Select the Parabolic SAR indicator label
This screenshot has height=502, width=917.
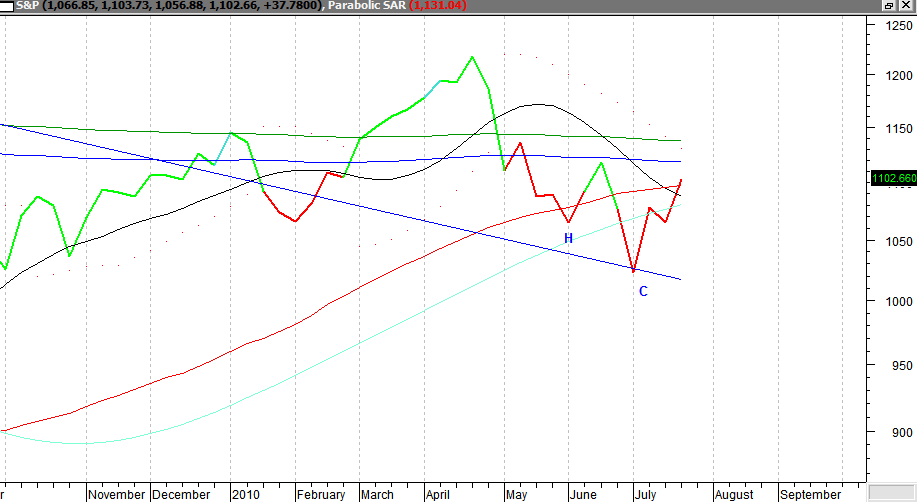(x=367, y=6)
